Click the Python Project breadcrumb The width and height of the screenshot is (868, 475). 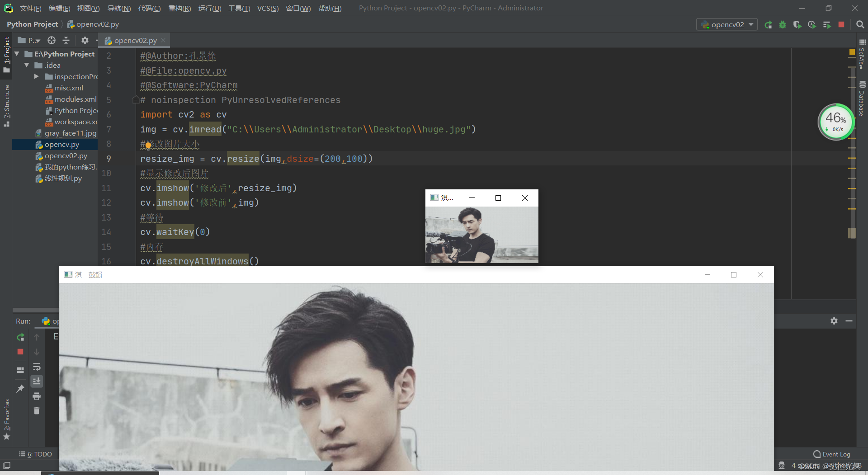click(x=32, y=24)
